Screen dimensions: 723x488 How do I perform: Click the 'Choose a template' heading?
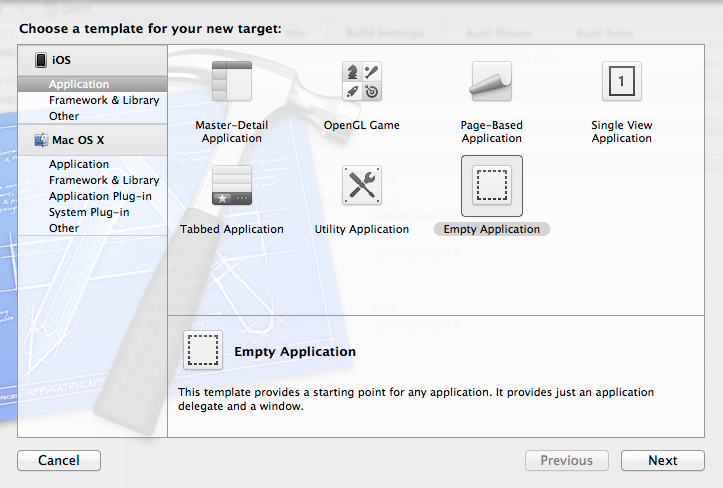(x=150, y=29)
